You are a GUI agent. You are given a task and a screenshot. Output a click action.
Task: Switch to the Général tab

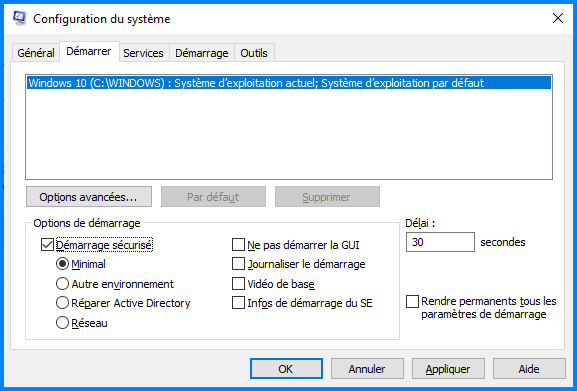pos(36,53)
